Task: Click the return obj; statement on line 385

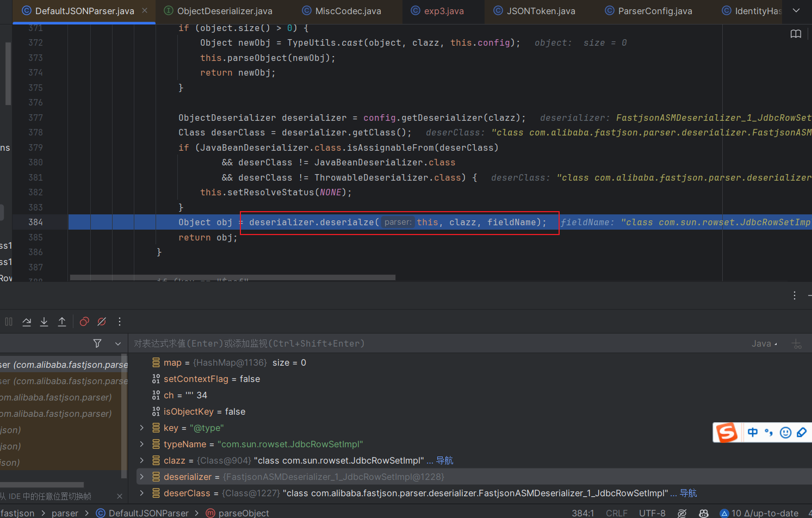Action: [208, 237]
